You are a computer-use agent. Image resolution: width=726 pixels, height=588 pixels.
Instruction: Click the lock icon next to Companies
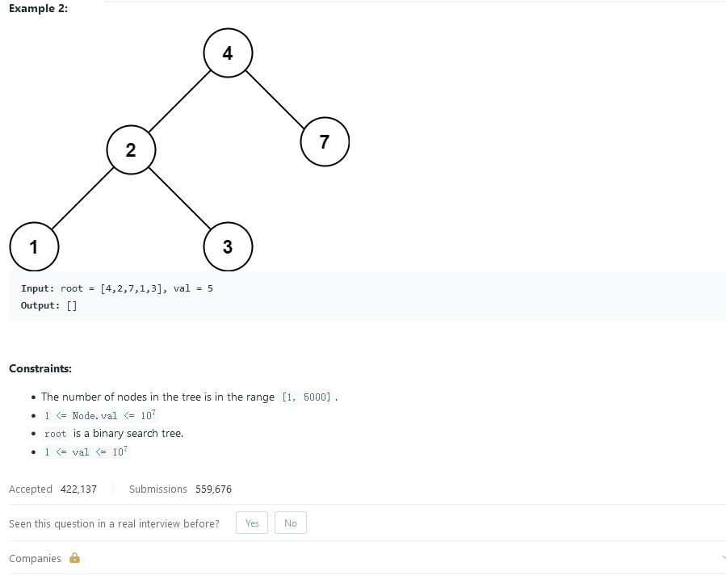click(x=74, y=558)
